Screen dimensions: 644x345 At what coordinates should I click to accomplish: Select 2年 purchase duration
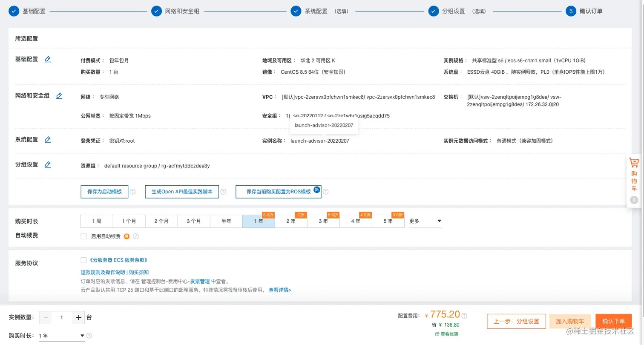click(x=291, y=221)
